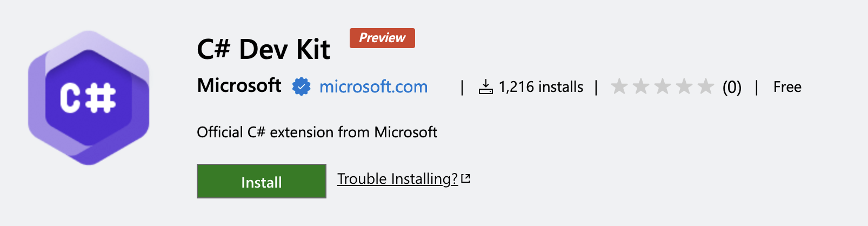Open the Trouble Installing? help link

398,179
